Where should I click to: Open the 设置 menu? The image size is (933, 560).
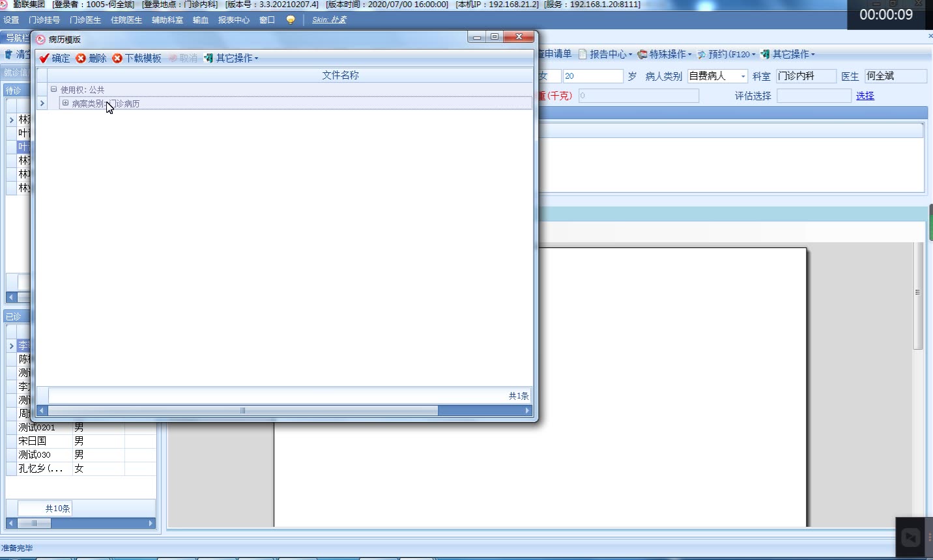coord(11,20)
